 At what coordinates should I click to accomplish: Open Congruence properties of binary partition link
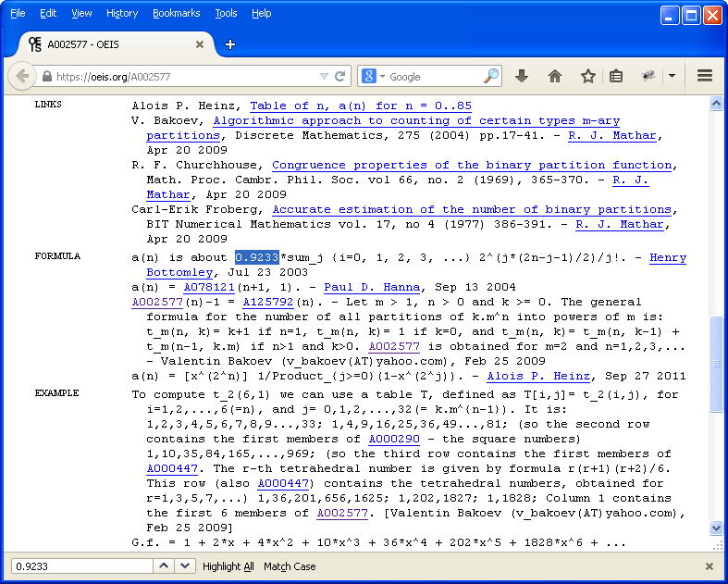(472, 166)
